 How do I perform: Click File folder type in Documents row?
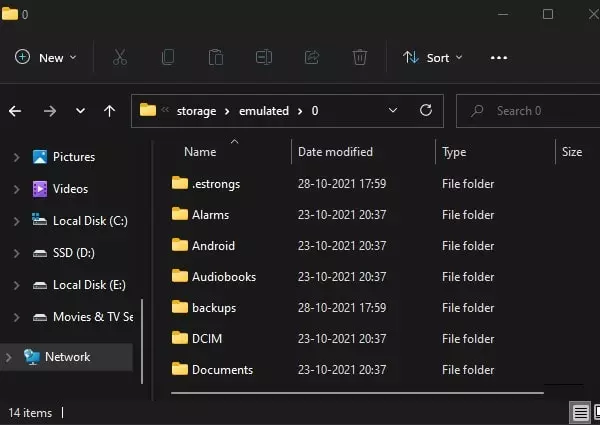coord(468,370)
